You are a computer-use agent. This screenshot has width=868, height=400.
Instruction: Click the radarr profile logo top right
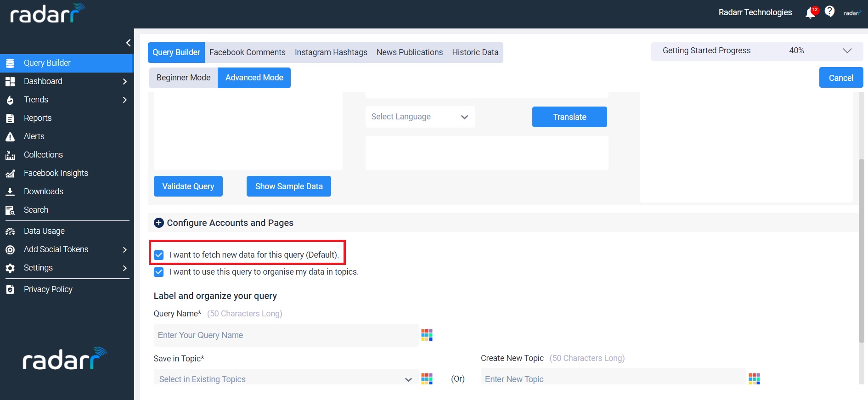coord(852,13)
